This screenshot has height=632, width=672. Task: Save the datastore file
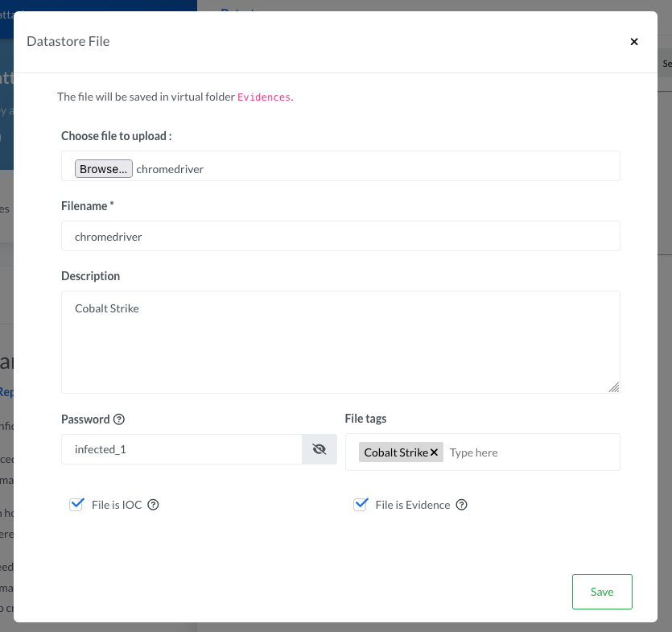(601, 592)
